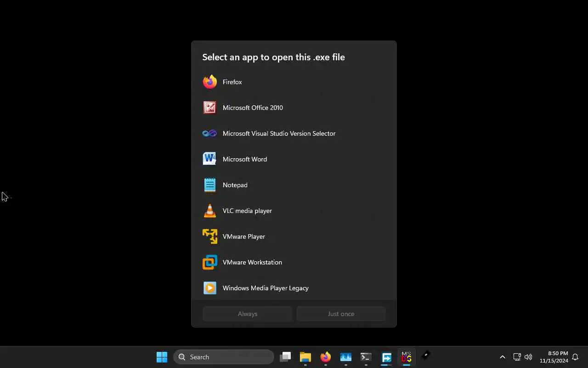Click the "VMware Workstation" label
Viewport: 588px width, 368px height.
pos(253,262)
